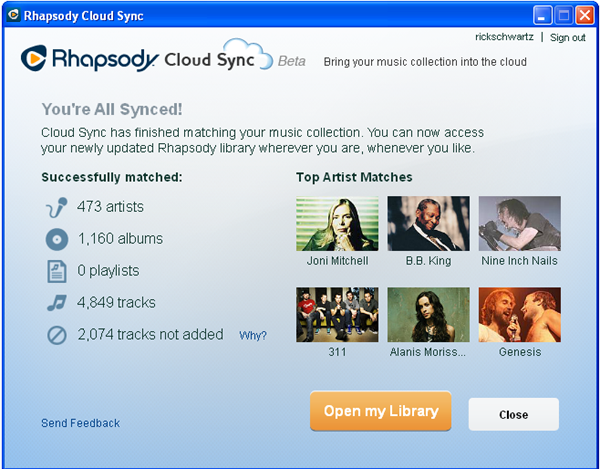The image size is (600, 469).
Task: Select the Alanis Morissette thumbnail
Action: pyautogui.click(x=428, y=315)
